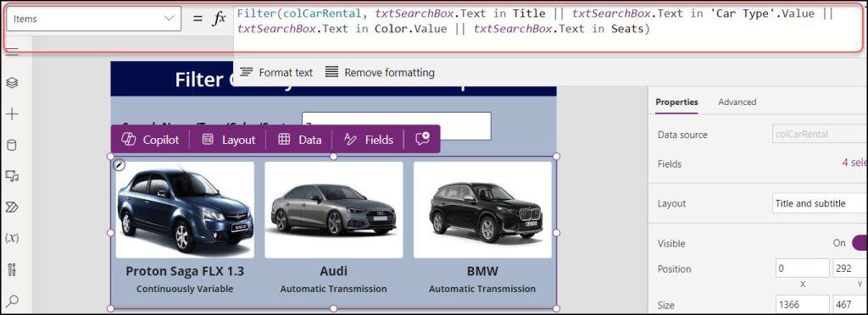Click Automatic Transmission under BMW

[482, 289]
